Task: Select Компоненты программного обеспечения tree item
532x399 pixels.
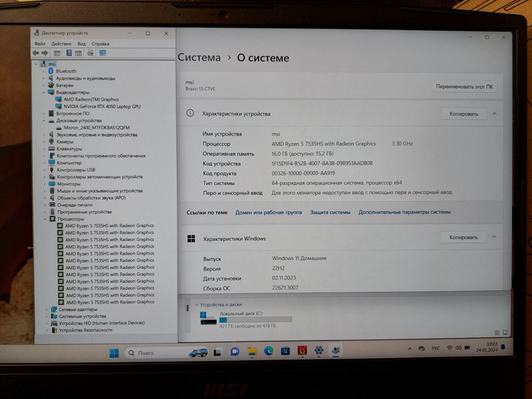Action: [101, 156]
